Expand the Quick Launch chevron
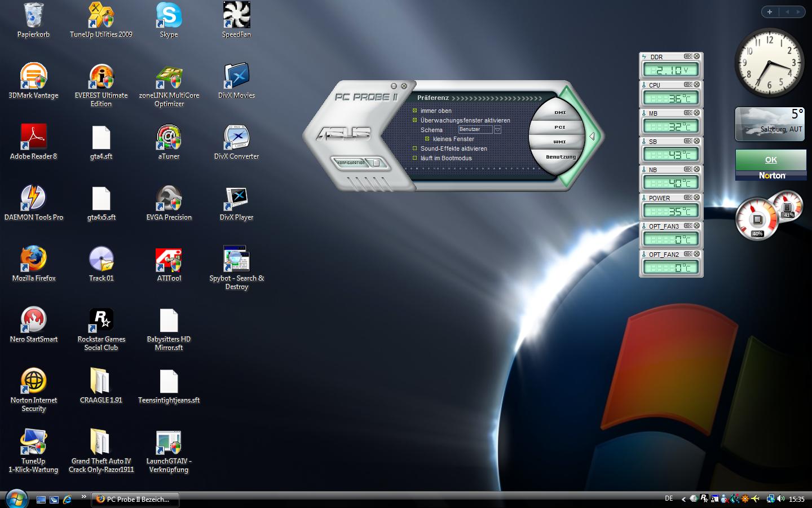Viewport: 812px width, 508px height. coord(83,497)
